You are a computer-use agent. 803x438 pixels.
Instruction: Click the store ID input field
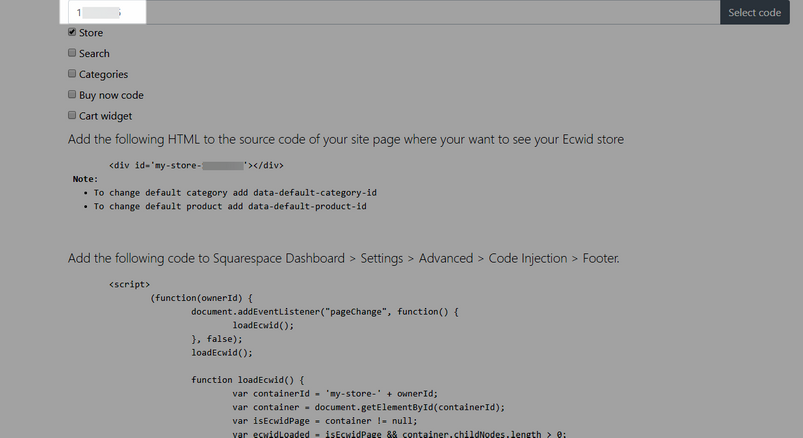(x=393, y=12)
